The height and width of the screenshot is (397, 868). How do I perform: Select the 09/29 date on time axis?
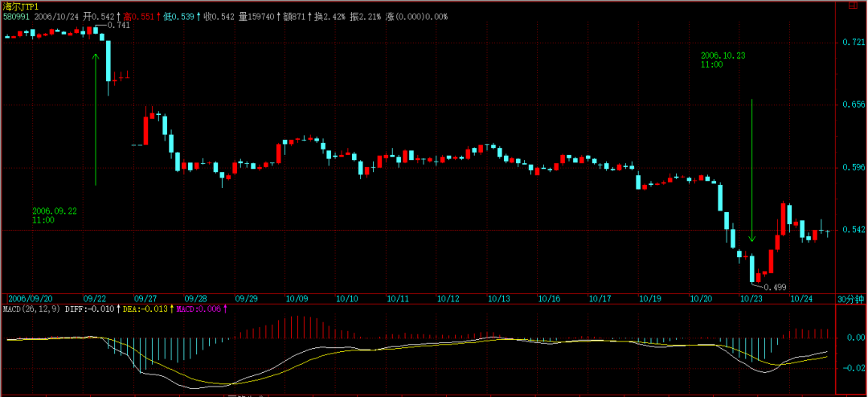pos(246,298)
